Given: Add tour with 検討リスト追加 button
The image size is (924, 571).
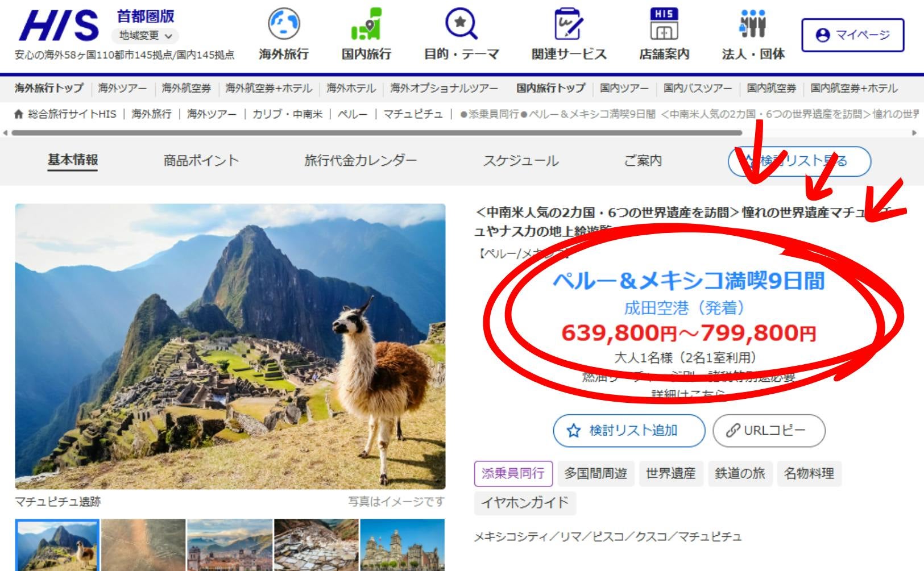Looking at the screenshot, I should [629, 431].
